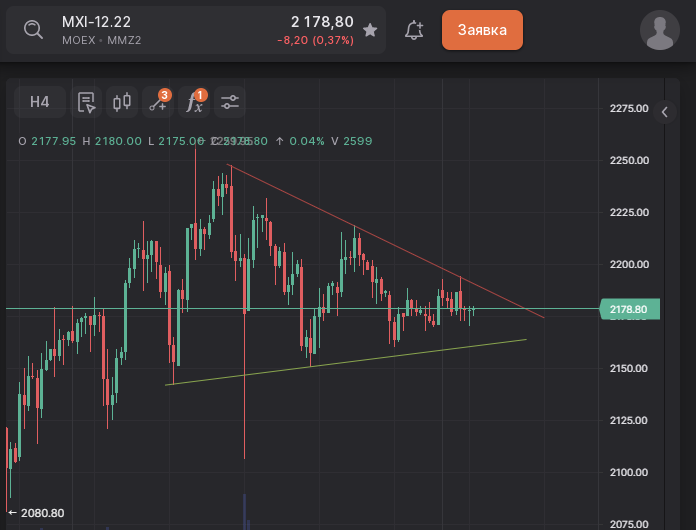Click the search magnifier icon
Screen dimensions: 696x530
click(x=33, y=30)
